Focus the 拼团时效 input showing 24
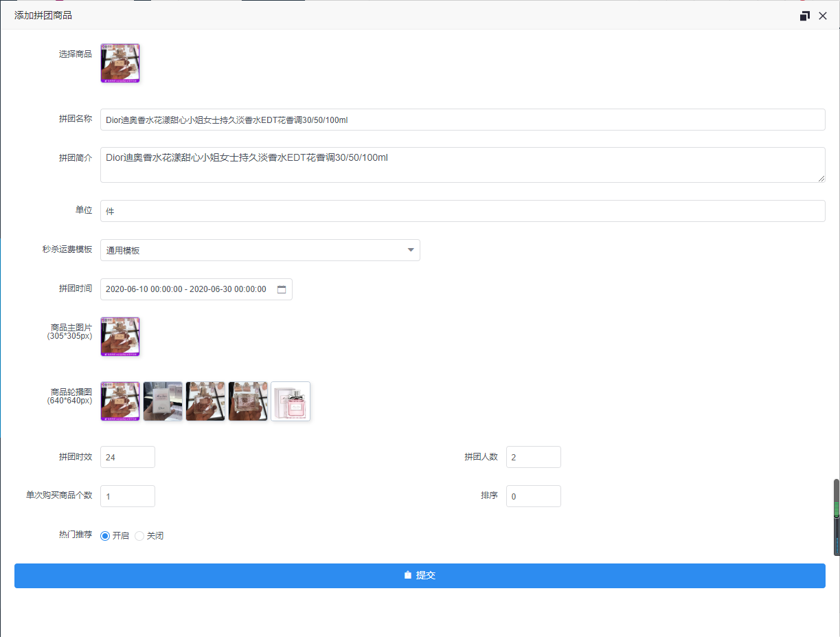840x637 pixels. 128,457
